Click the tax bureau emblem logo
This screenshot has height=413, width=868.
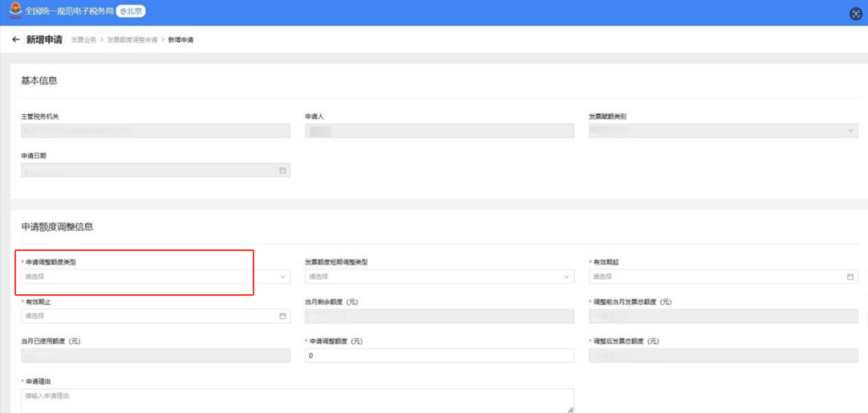(14, 12)
